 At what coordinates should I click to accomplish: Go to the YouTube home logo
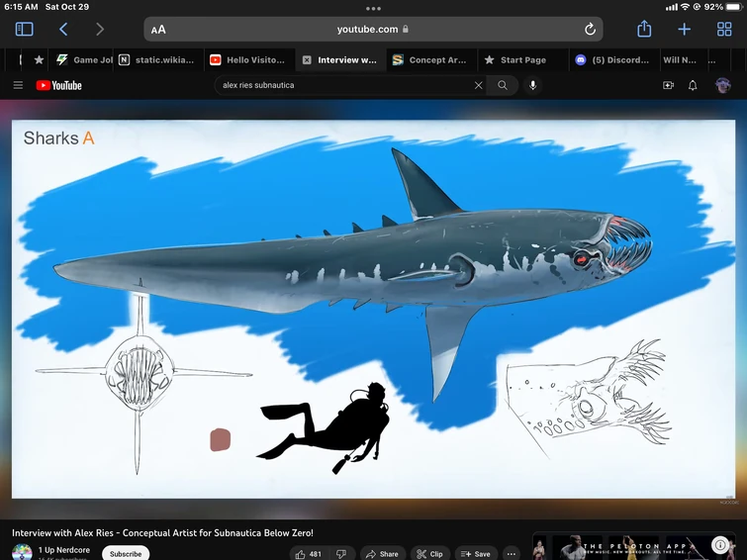59,85
